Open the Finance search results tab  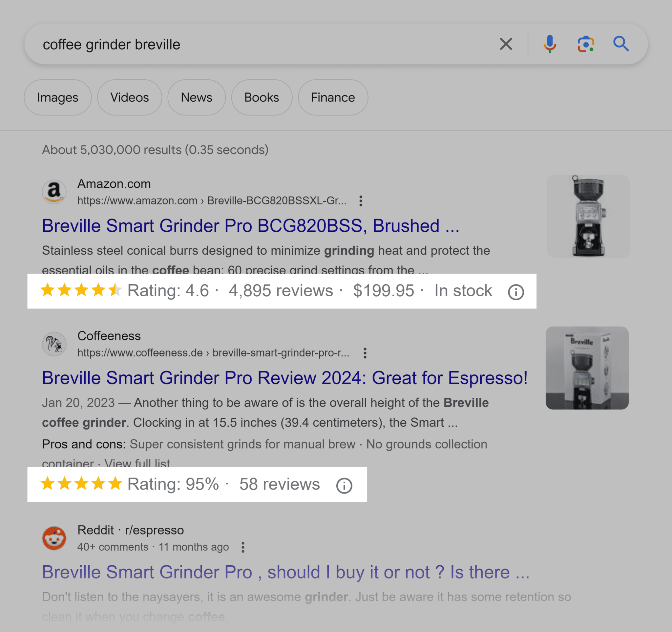click(x=332, y=97)
